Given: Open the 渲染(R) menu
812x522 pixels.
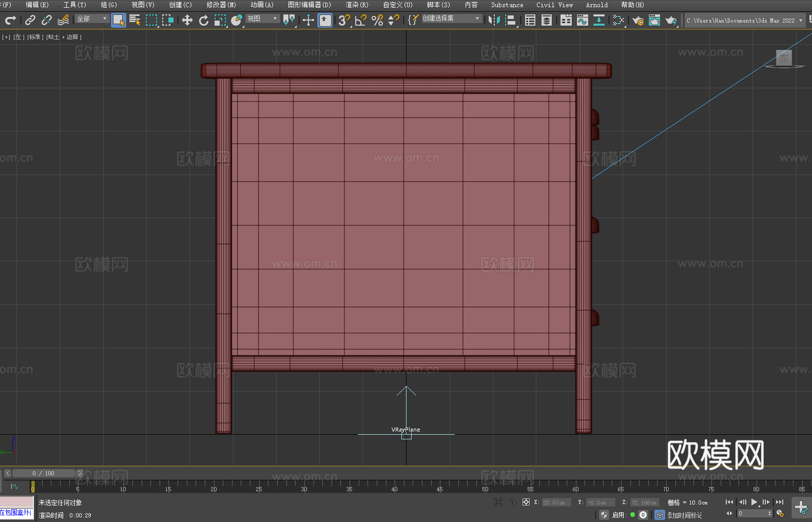Looking at the screenshot, I should 357,5.
